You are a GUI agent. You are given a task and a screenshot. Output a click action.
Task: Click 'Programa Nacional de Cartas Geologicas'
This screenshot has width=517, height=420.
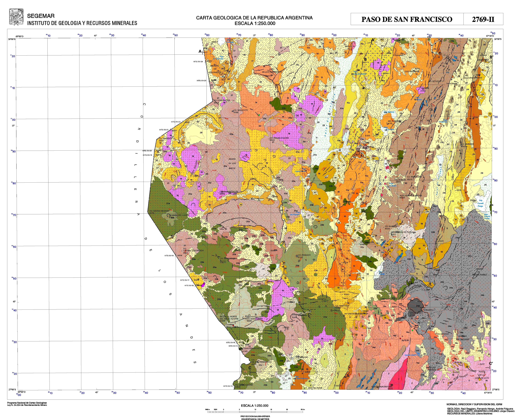click(27, 403)
